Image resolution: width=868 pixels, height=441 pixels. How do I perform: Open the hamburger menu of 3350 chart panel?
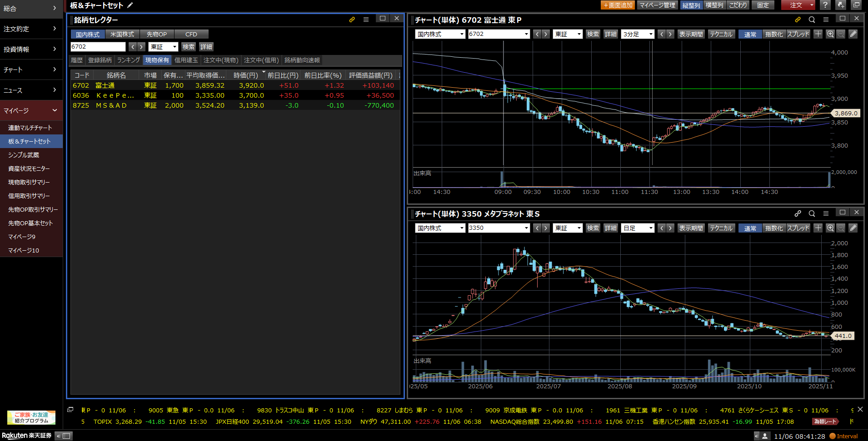point(826,213)
